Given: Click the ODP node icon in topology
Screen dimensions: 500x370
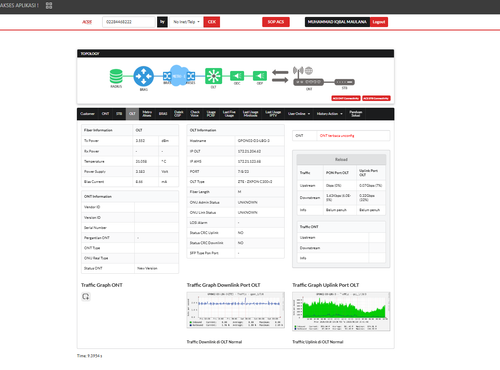Looking at the screenshot, I should (x=260, y=76).
